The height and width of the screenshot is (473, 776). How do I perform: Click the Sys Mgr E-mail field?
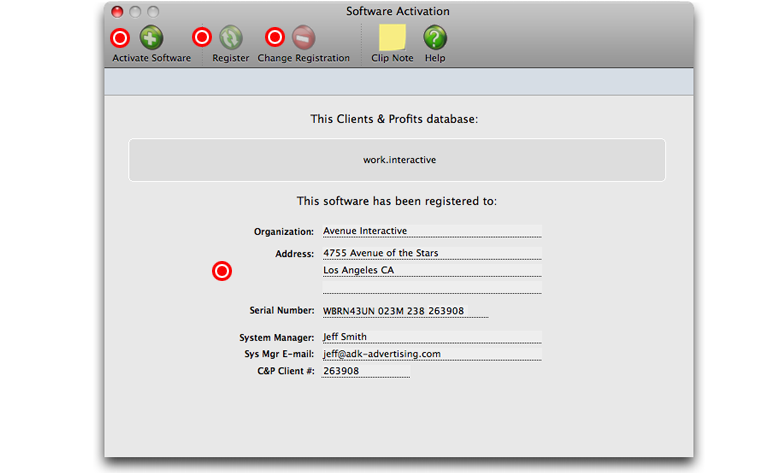pyautogui.click(x=432, y=354)
